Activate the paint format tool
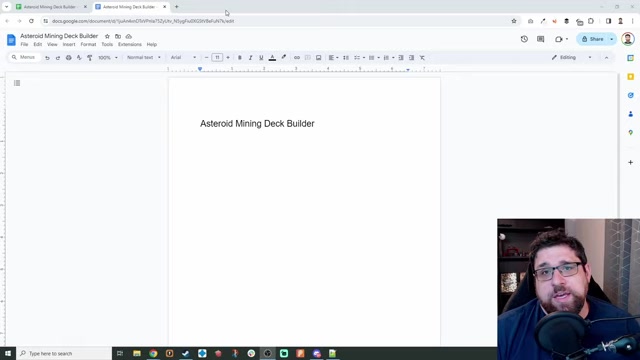Screen dimensions: 640x360 coord(90,58)
